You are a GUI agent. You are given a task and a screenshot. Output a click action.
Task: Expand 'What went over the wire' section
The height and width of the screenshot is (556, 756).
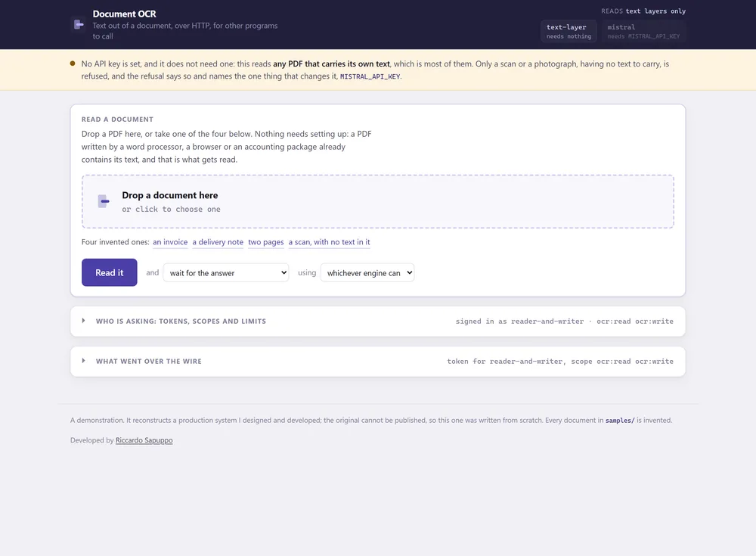coord(377,362)
